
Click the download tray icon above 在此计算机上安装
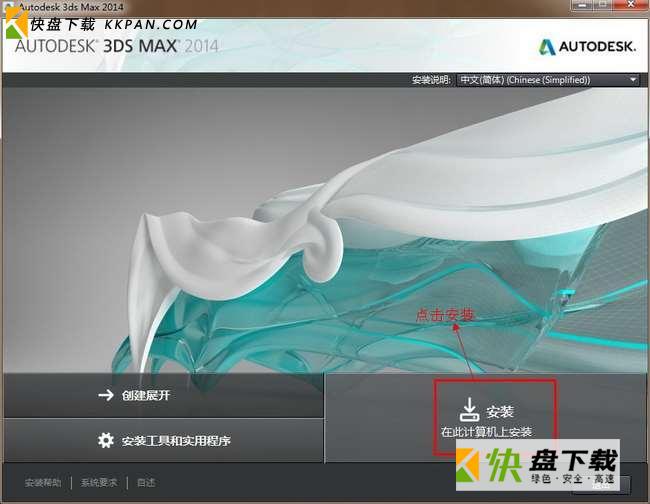[x=470, y=410]
